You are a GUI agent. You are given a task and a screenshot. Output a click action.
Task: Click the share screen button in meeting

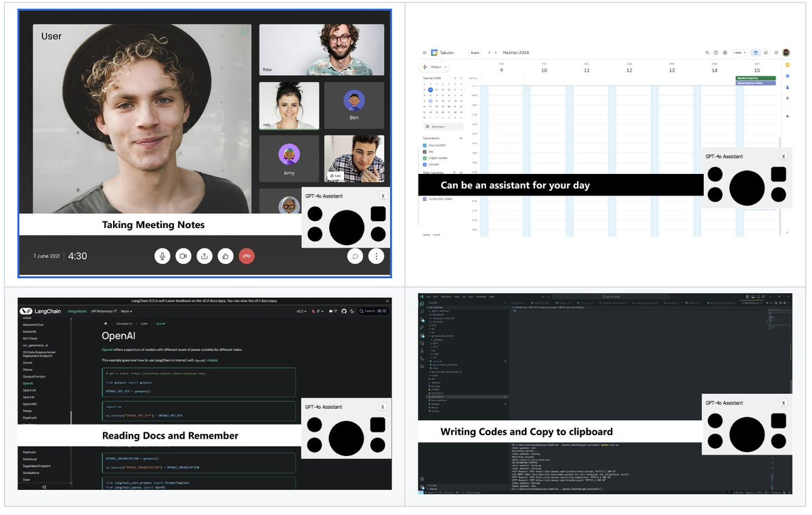point(205,256)
